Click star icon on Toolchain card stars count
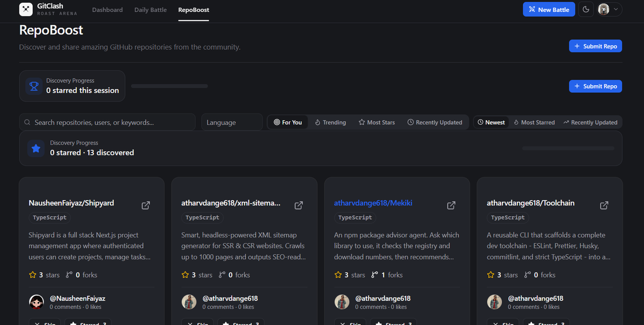Viewport: 644px width, 325px height. pos(491,275)
